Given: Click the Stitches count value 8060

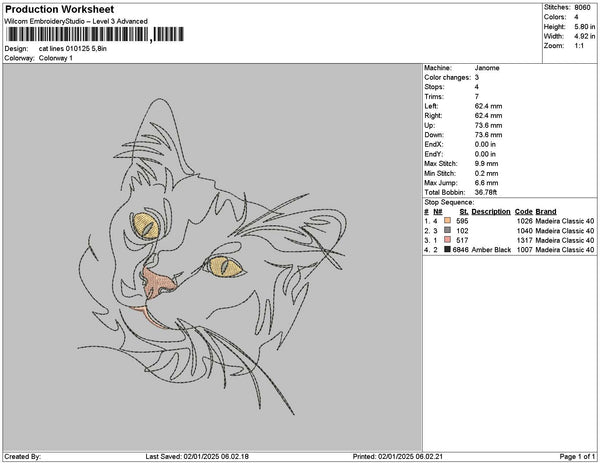Looking at the screenshot, I should click(582, 7).
